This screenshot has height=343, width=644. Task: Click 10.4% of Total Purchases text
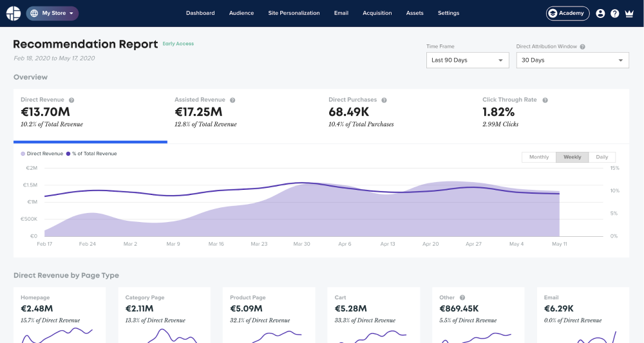coord(361,124)
